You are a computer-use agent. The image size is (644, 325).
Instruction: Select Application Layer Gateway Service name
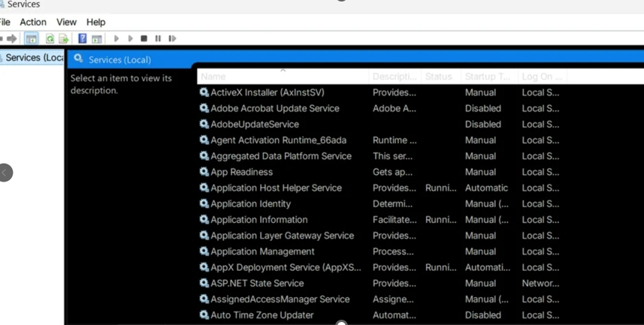point(282,236)
